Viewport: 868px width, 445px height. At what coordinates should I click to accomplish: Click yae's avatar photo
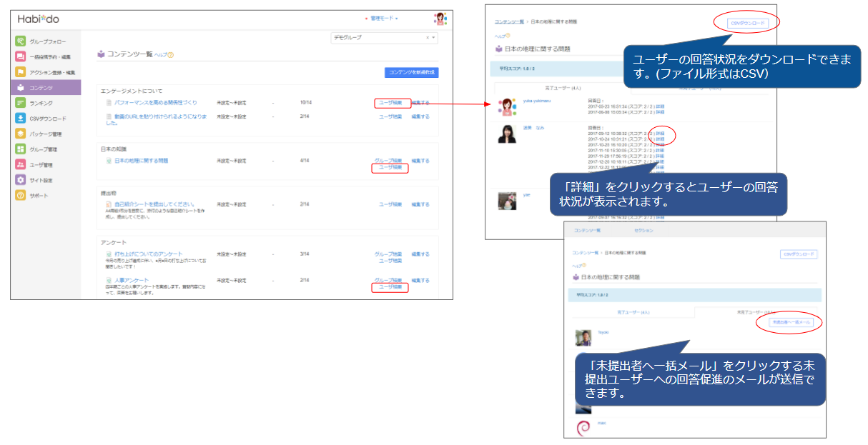pos(507,201)
